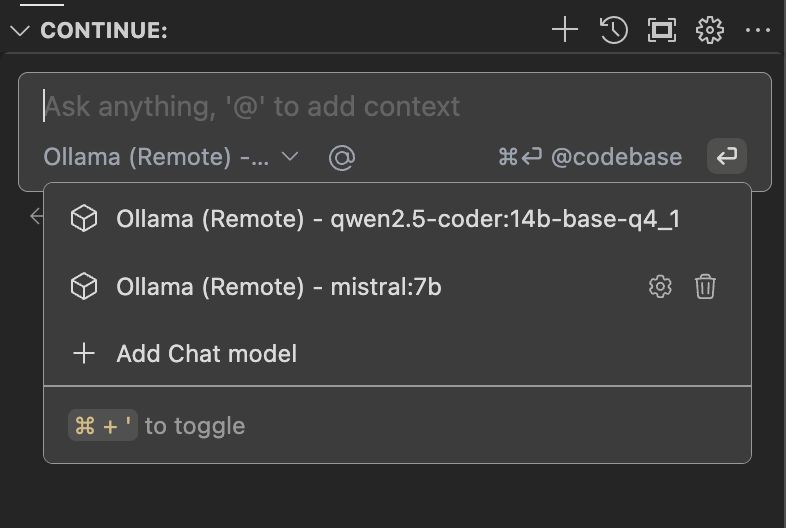Select the qwen2.5-coder:14b-base-q4_1 model

[x=397, y=219]
